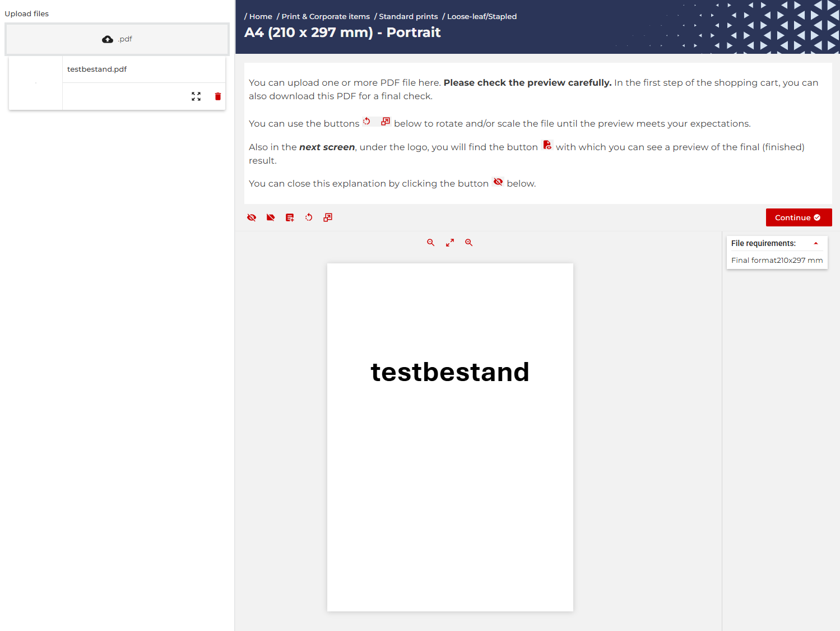Go to the Home breadcrumb link

tap(260, 16)
